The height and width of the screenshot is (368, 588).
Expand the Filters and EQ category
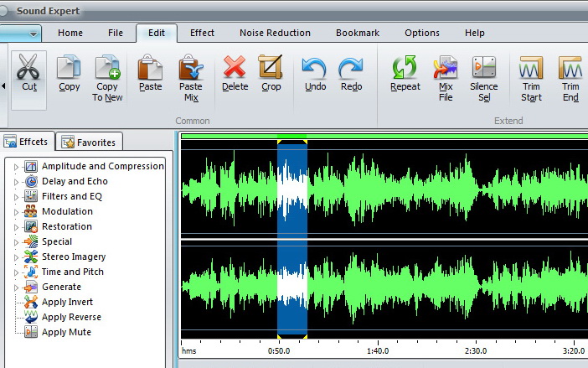15,196
